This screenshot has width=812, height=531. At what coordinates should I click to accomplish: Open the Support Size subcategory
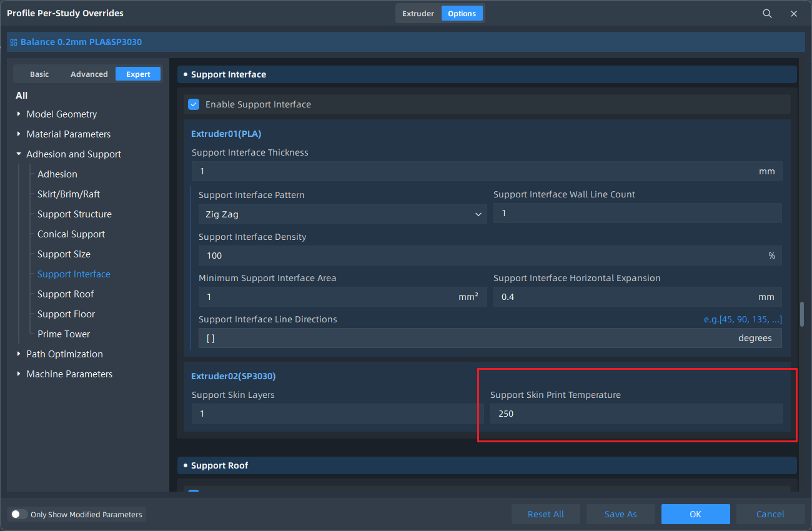pos(64,254)
